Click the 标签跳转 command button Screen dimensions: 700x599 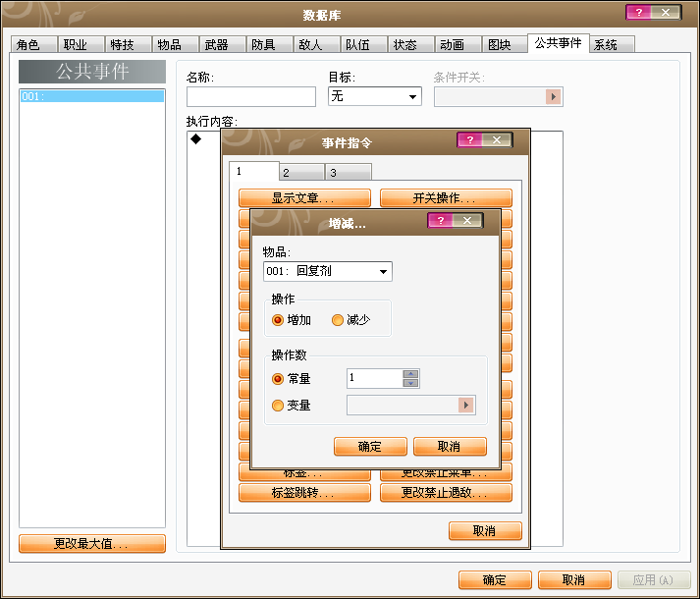(304, 493)
